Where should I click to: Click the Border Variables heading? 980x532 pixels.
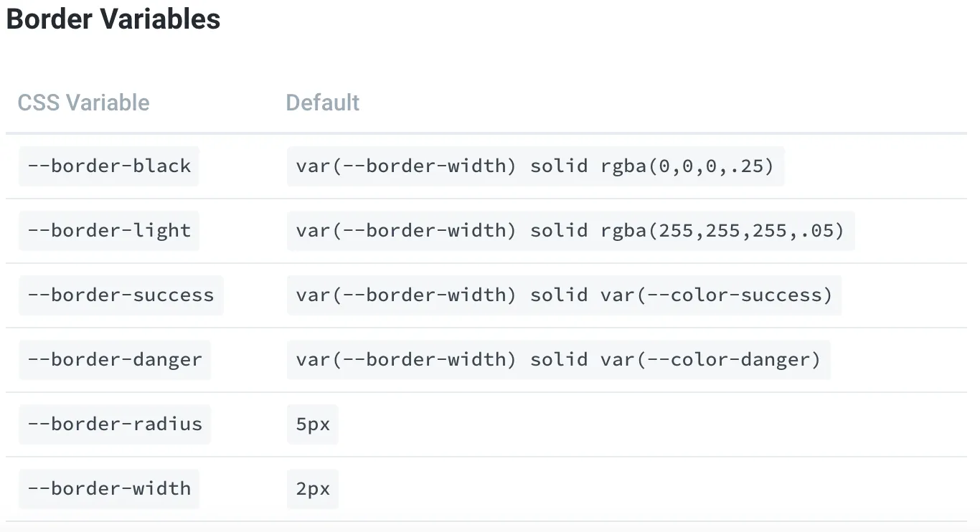[x=113, y=19]
